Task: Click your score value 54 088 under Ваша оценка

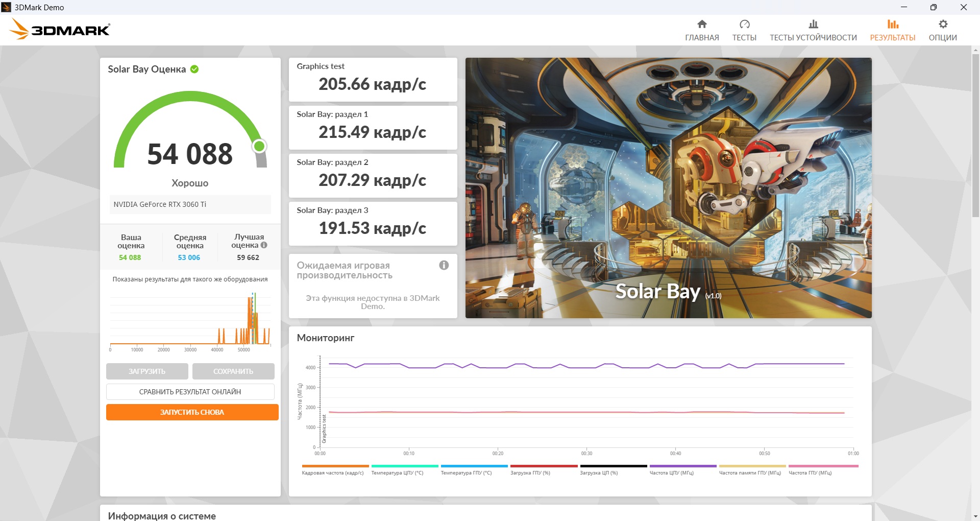Action: 130,257
